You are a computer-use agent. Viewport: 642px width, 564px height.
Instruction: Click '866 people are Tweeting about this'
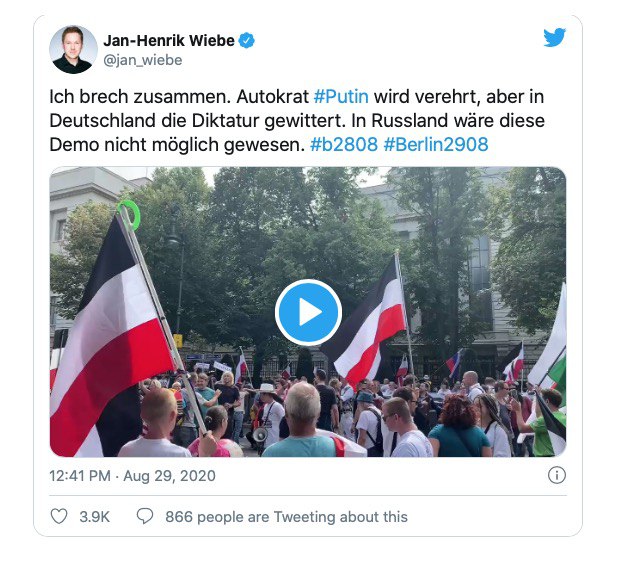click(286, 516)
